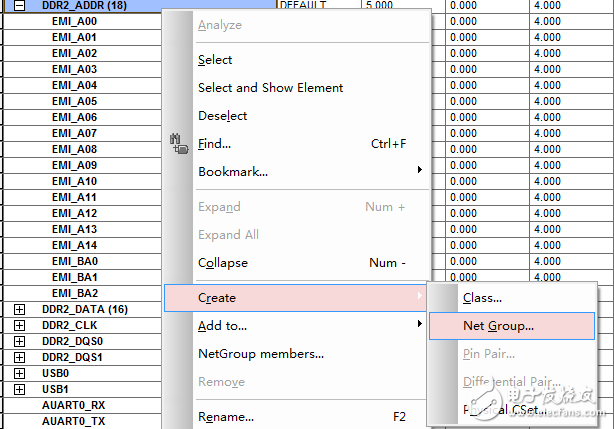The image size is (614, 429).
Task: Choose Collapse in the context menu
Action: click(223, 263)
